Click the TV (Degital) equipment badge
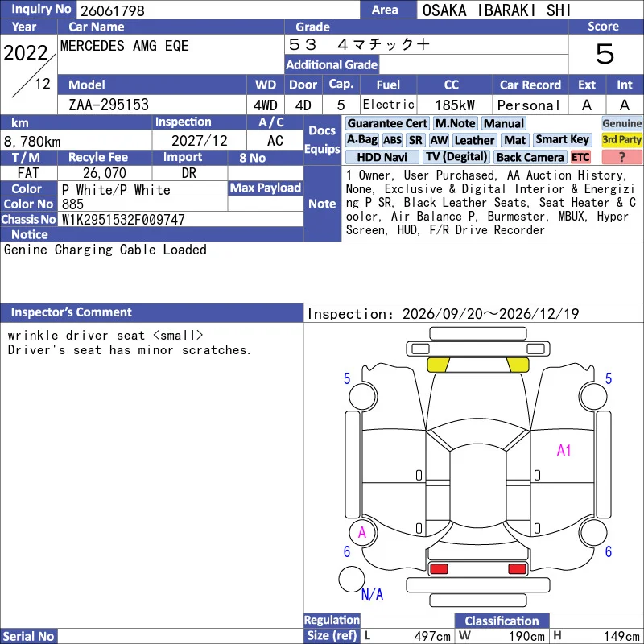This screenshot has height=644, width=644. (456, 157)
